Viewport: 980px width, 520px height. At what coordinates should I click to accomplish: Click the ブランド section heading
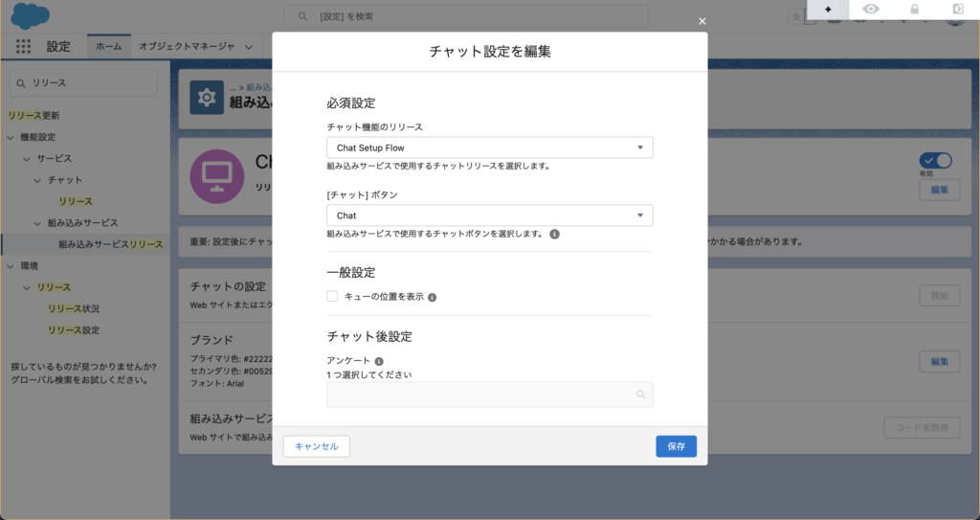tap(212, 340)
